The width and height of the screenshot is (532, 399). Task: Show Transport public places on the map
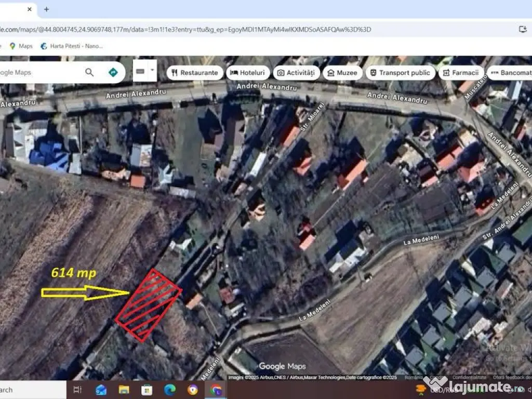click(x=400, y=73)
